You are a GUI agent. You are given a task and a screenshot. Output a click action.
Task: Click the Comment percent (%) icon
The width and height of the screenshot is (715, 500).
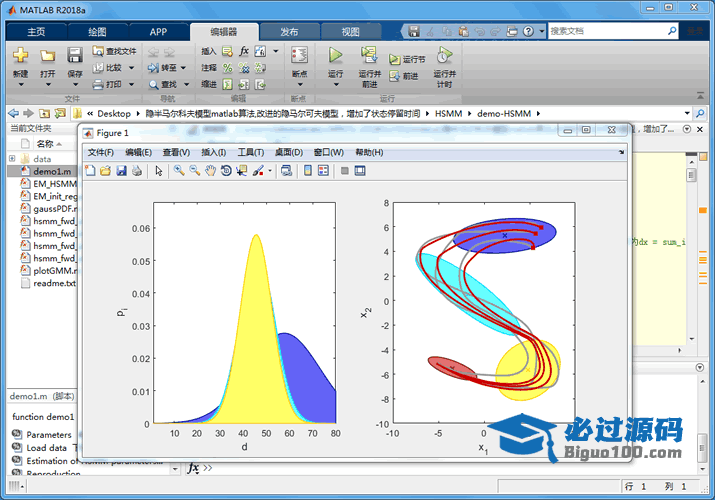coord(228,68)
